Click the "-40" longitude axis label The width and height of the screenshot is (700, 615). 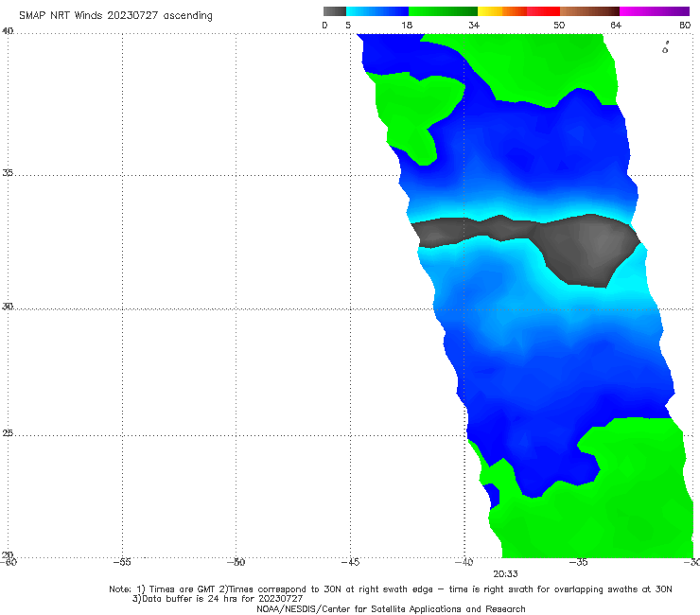pos(464,562)
